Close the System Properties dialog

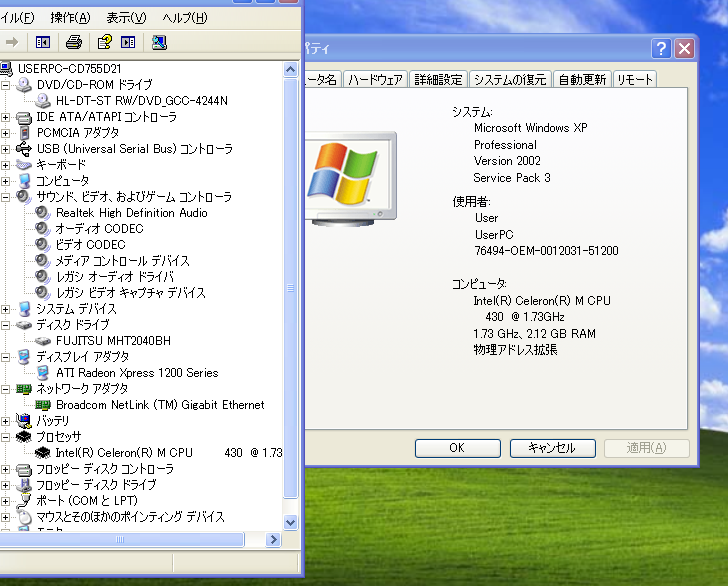click(684, 48)
